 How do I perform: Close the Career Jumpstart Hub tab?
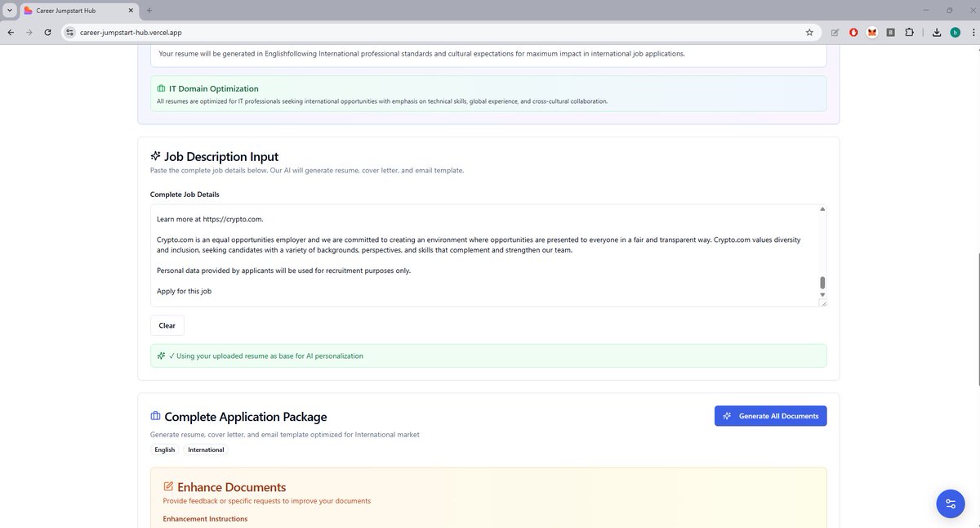coord(131,10)
